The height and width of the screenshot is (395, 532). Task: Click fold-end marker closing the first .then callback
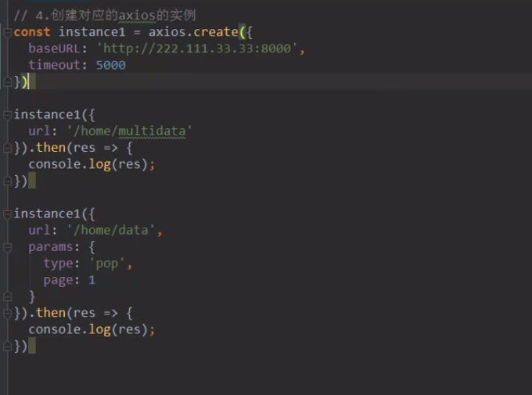7,181
